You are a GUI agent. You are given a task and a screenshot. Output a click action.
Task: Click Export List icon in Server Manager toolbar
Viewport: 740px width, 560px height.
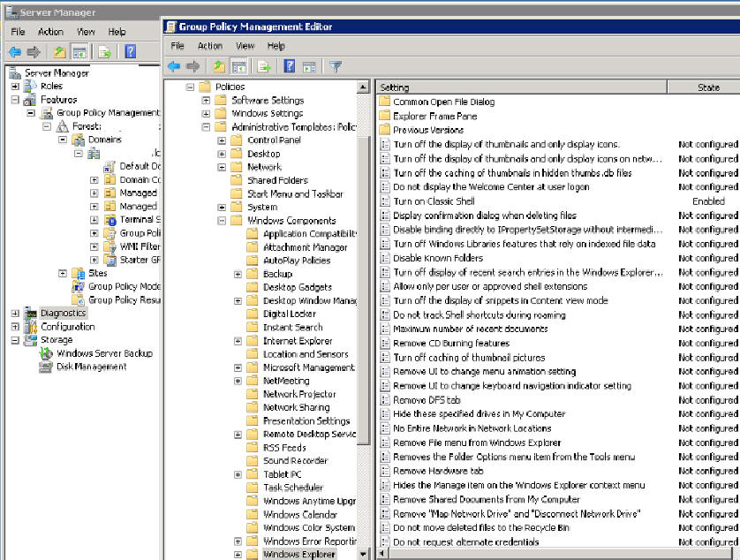point(105,52)
